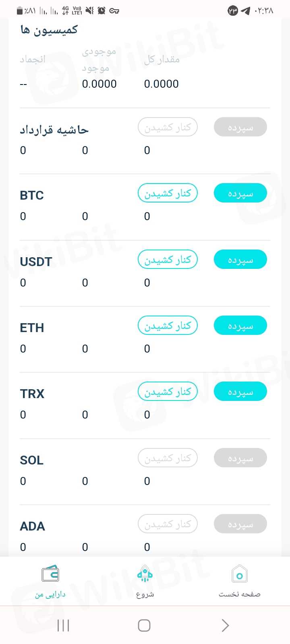
Task: Tap the Withdraw button for USDT
Action: [x=168, y=260]
